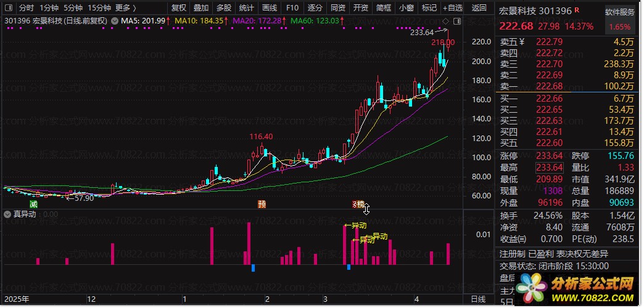Click the 涨停 value 233.64
Viewport: 644px width, 308px height.
549,156
